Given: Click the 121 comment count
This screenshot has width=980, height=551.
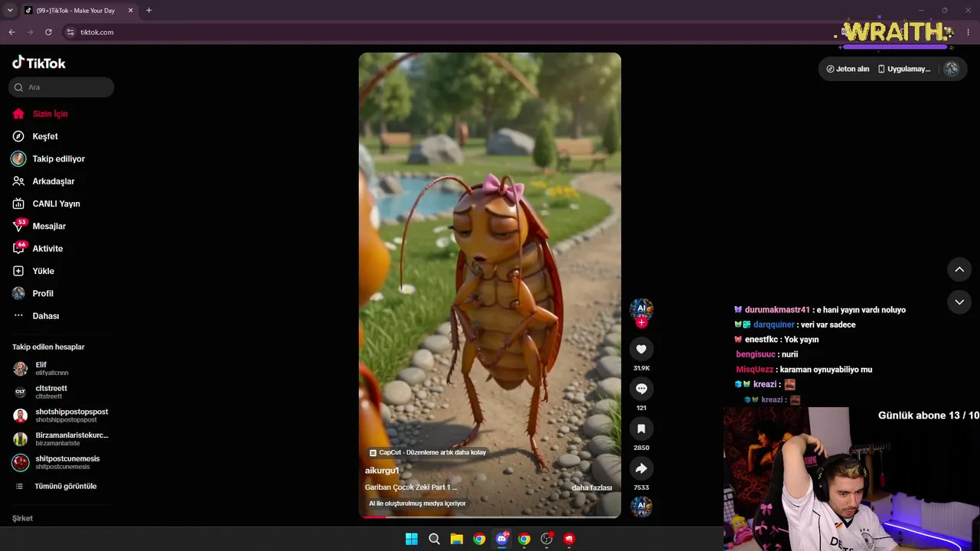Looking at the screenshot, I should click(642, 408).
